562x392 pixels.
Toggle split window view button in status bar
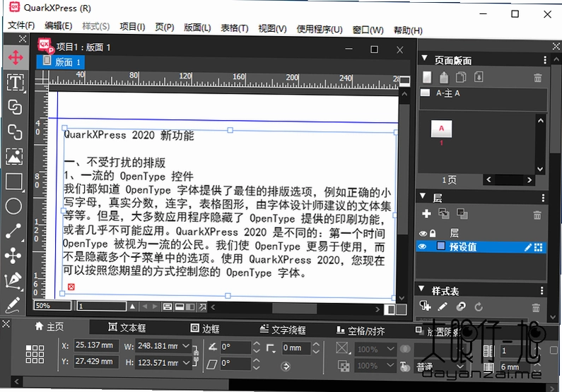390,309
